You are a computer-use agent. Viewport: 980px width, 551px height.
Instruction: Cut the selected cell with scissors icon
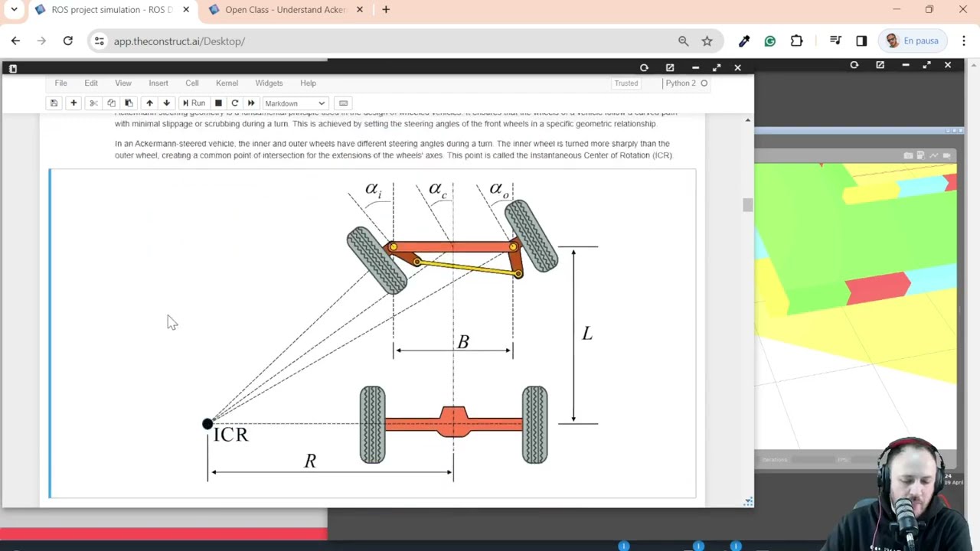click(93, 103)
